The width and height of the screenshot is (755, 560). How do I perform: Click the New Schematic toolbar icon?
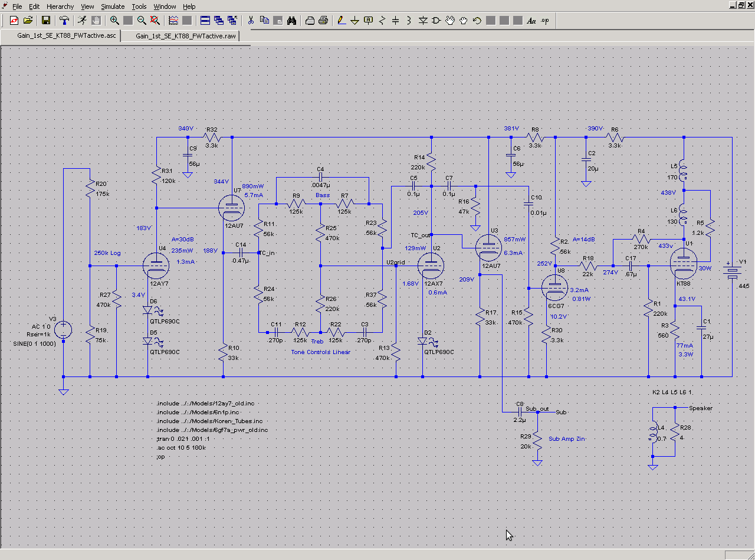(x=14, y=21)
